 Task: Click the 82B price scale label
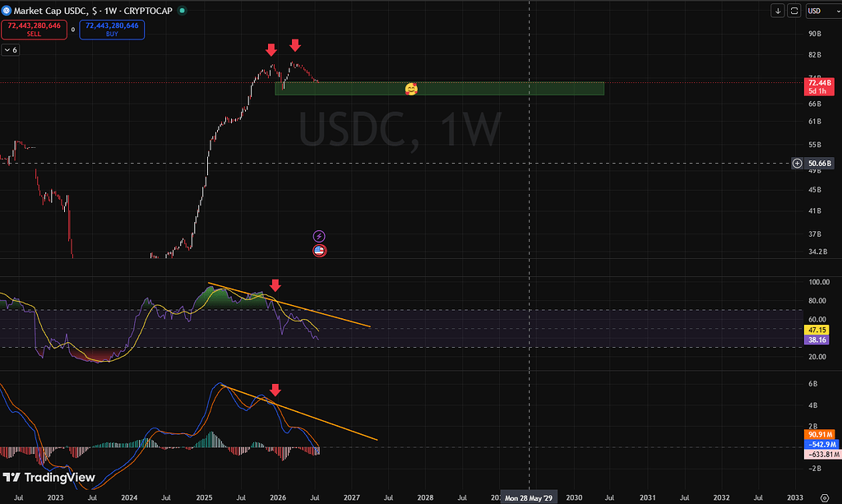point(815,55)
